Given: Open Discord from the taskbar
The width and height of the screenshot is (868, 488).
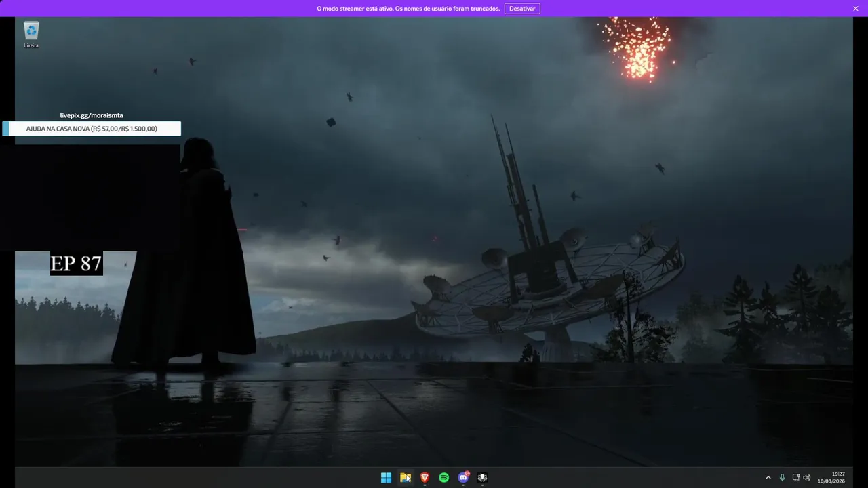Looking at the screenshot, I should (463, 478).
